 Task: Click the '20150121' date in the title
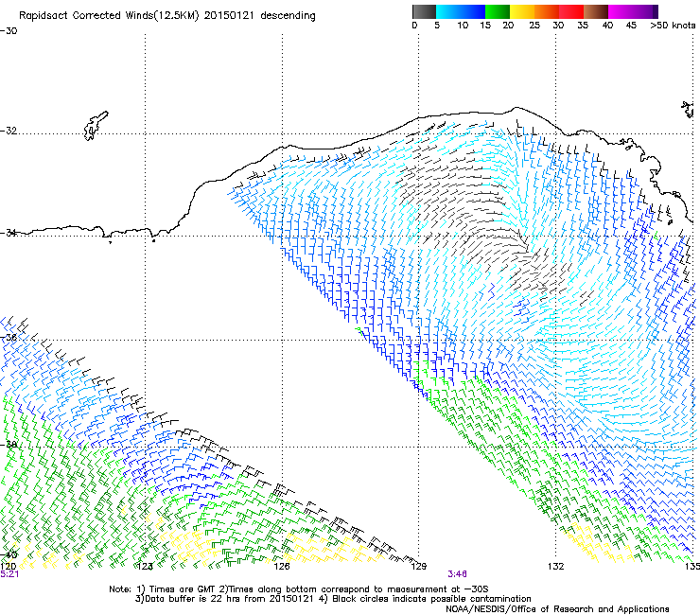pos(229,16)
